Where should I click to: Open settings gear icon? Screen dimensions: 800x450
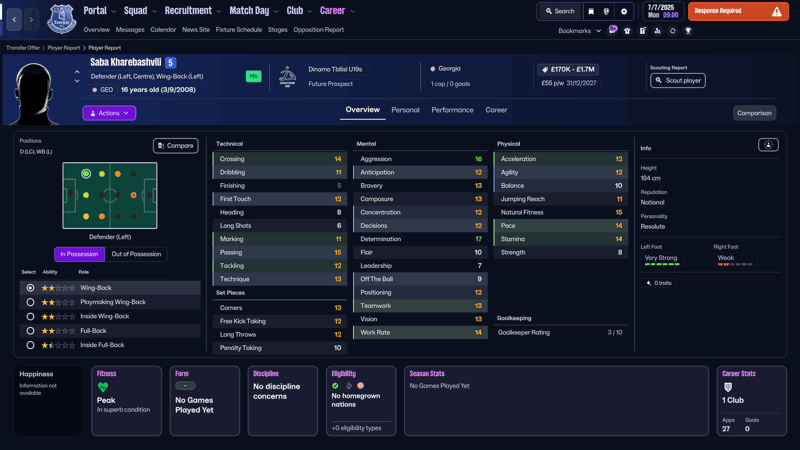pyautogui.click(x=623, y=11)
